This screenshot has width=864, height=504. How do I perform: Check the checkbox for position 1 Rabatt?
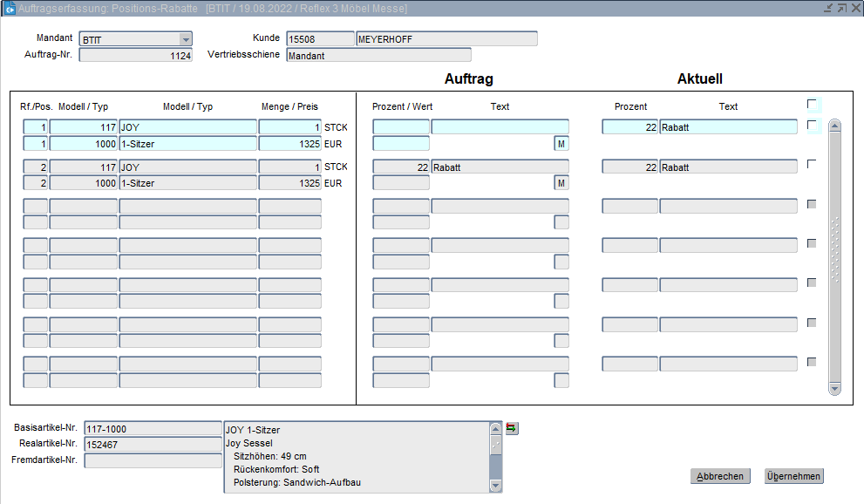[x=812, y=125]
